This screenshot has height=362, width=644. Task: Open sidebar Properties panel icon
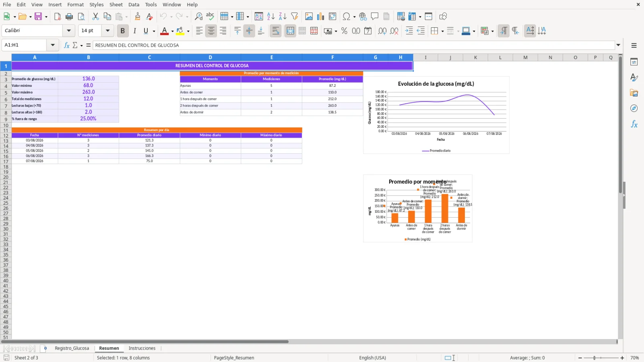click(x=634, y=62)
